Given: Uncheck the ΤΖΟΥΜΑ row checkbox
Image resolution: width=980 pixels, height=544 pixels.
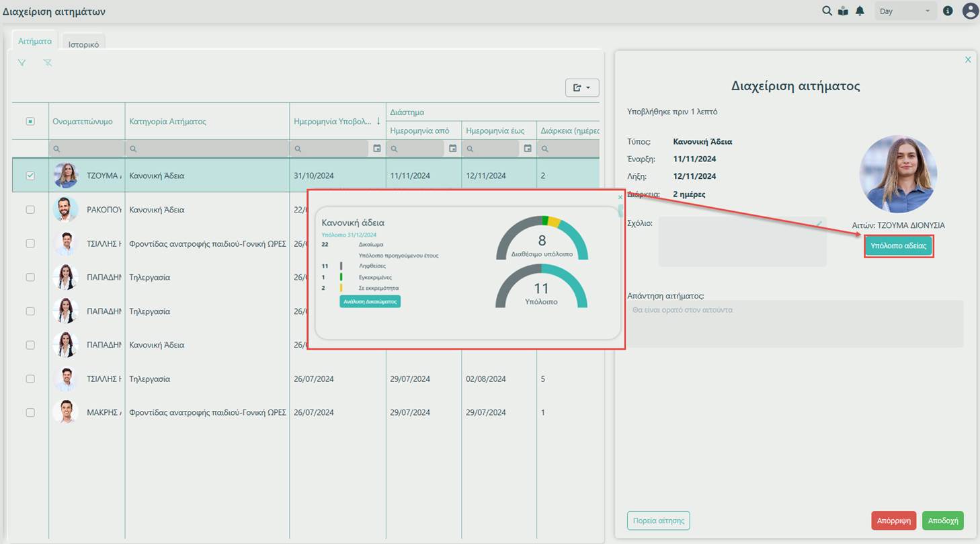Looking at the screenshot, I should (30, 176).
